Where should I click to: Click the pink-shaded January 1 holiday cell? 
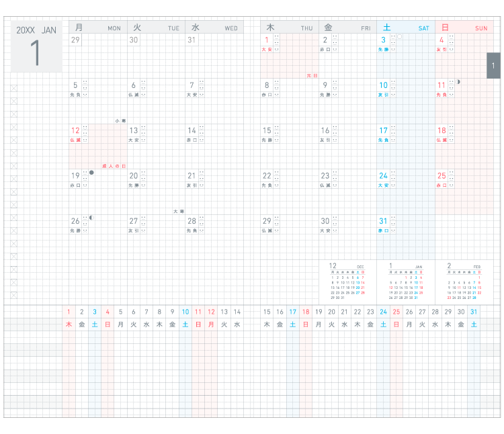coord(289,56)
